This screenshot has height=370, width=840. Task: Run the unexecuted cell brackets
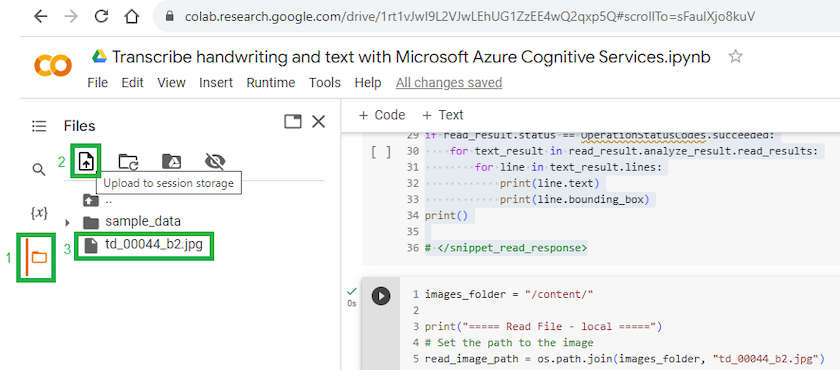(x=381, y=152)
